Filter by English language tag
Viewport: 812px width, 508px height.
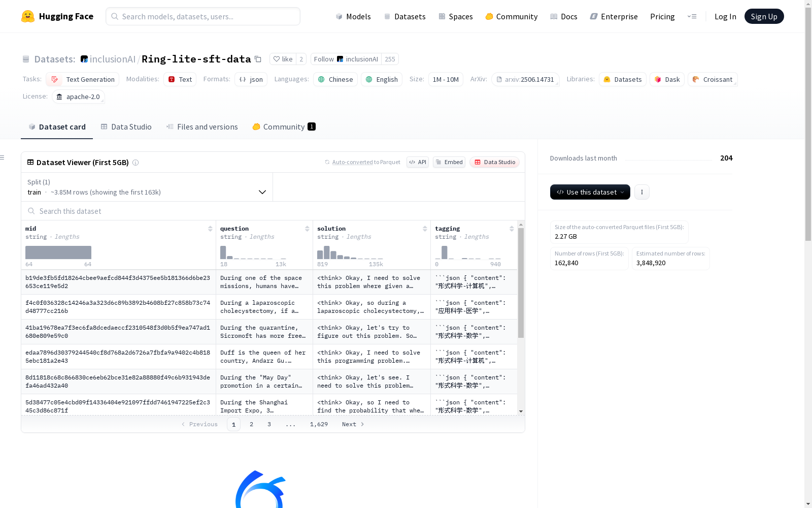pyautogui.click(x=382, y=79)
